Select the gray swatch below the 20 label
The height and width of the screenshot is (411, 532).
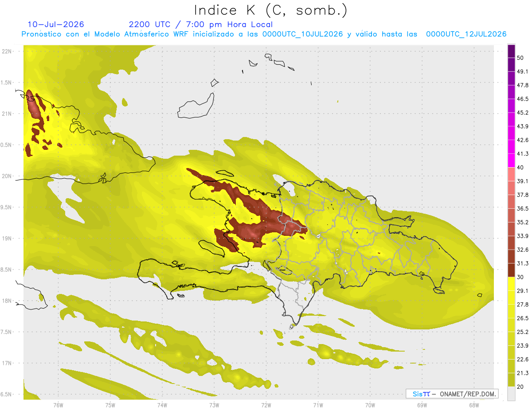tap(511, 393)
